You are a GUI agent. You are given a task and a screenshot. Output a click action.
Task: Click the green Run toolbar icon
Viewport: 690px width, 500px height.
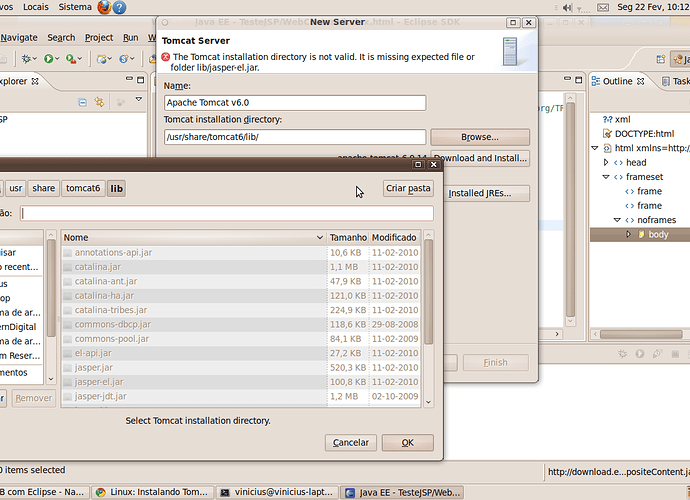[48, 59]
